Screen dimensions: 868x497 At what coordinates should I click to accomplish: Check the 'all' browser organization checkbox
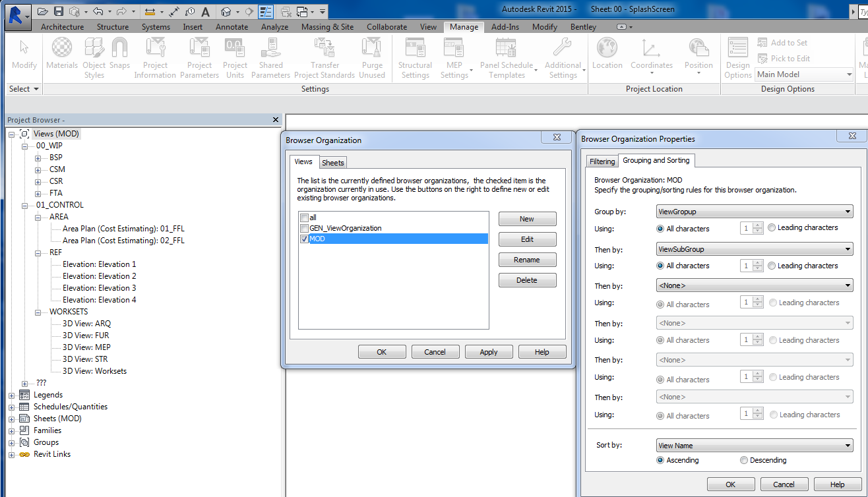pyautogui.click(x=304, y=218)
